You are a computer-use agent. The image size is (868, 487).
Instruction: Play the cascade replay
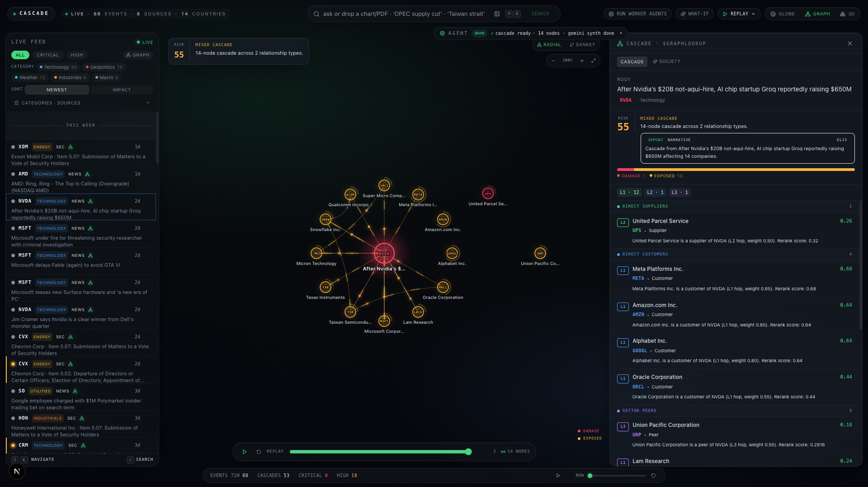(x=245, y=452)
